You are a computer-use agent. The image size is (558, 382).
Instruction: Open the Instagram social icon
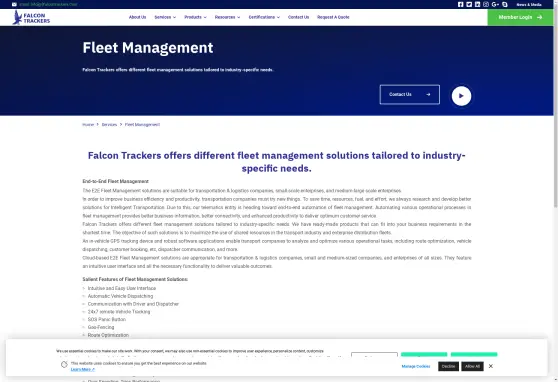[x=486, y=4]
